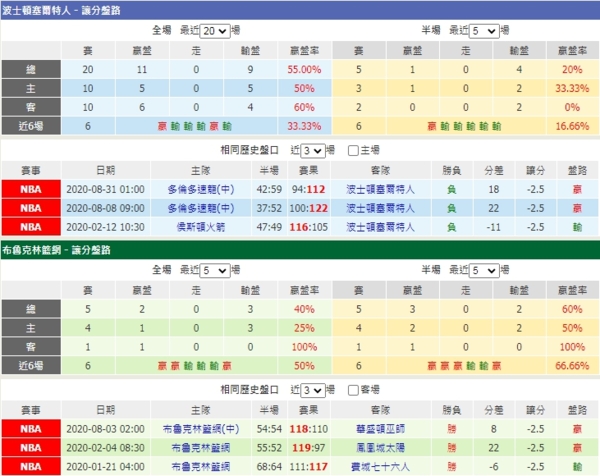Image resolution: width=600 pixels, height=476 pixels.
Task: Open Celtics half-time recent 5 games dropdown
Action: click(x=484, y=31)
